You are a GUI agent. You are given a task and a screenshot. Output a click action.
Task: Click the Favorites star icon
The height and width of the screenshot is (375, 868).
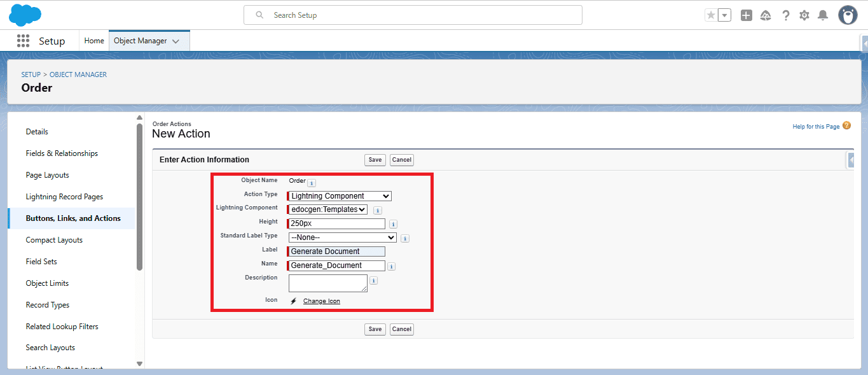(x=711, y=15)
